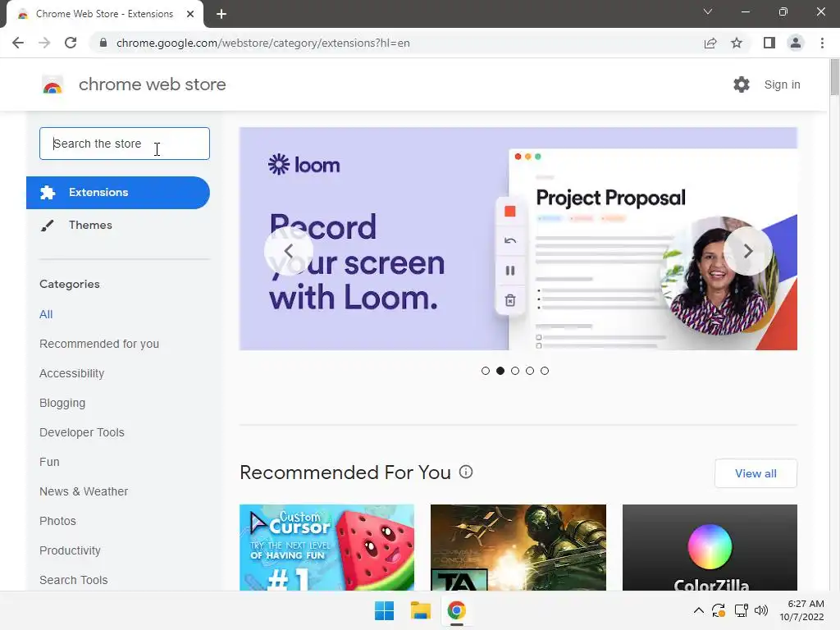Click the Chrome Web Store rainbow logo
840x630 pixels.
(52, 84)
